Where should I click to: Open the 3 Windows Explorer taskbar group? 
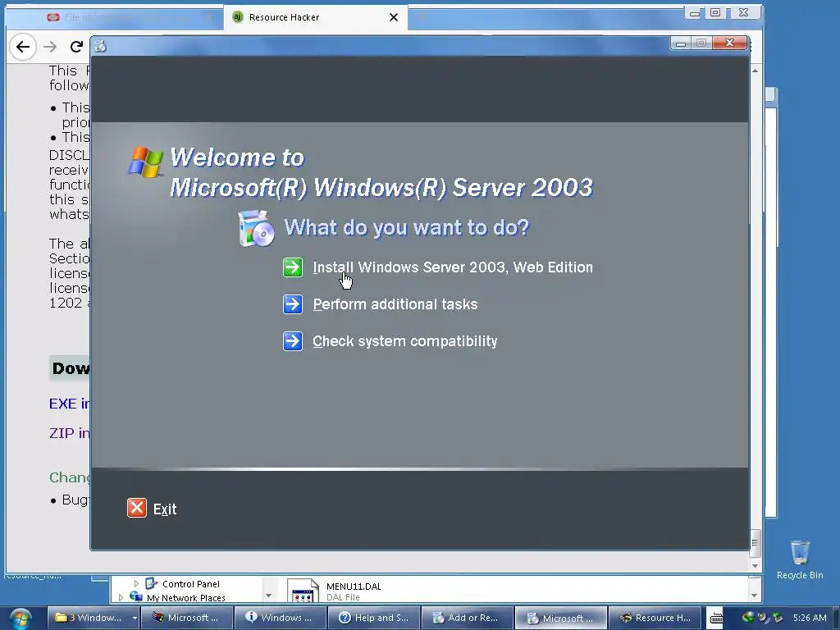[89, 618]
